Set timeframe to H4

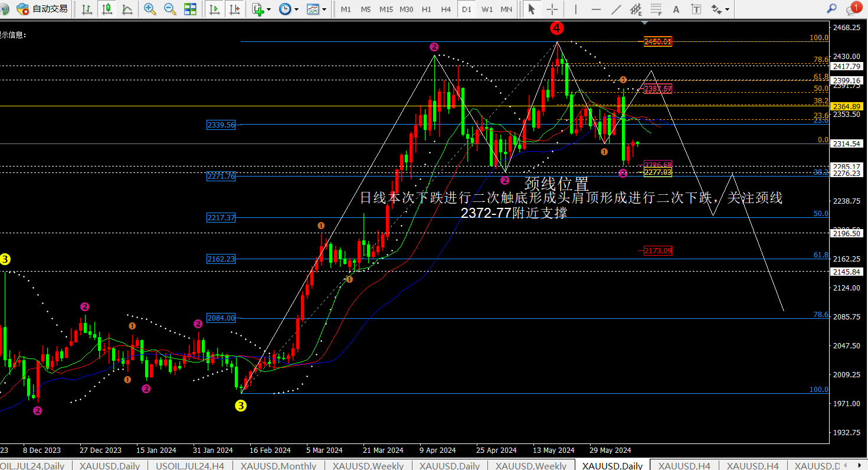click(446, 9)
